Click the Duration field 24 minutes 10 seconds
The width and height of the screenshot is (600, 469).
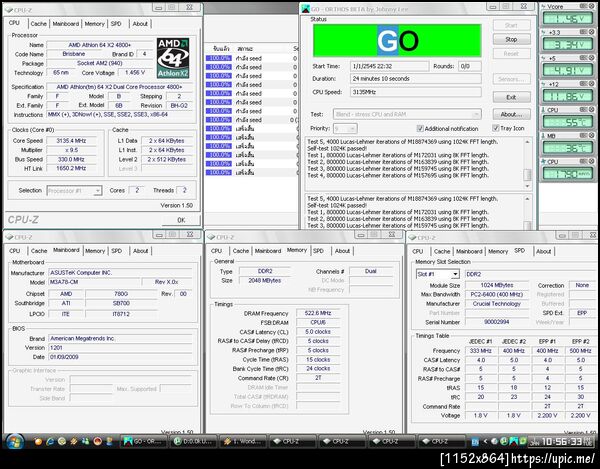pyautogui.click(x=416, y=78)
